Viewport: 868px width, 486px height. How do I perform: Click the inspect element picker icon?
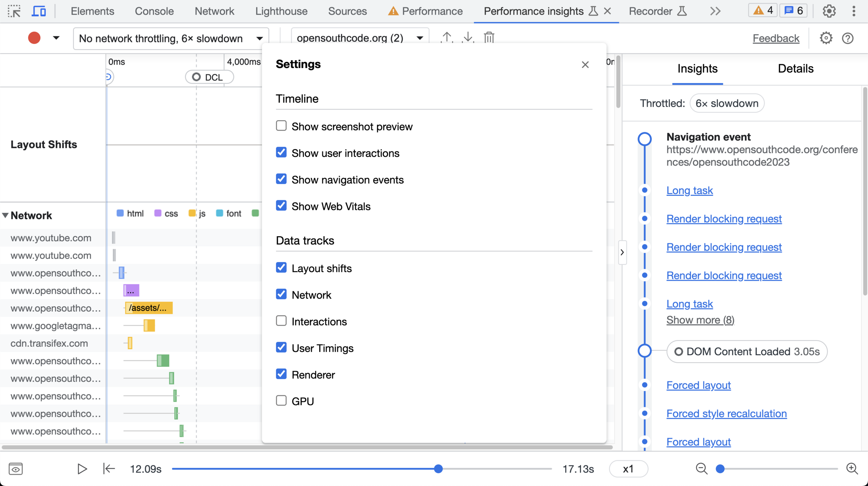click(x=14, y=11)
